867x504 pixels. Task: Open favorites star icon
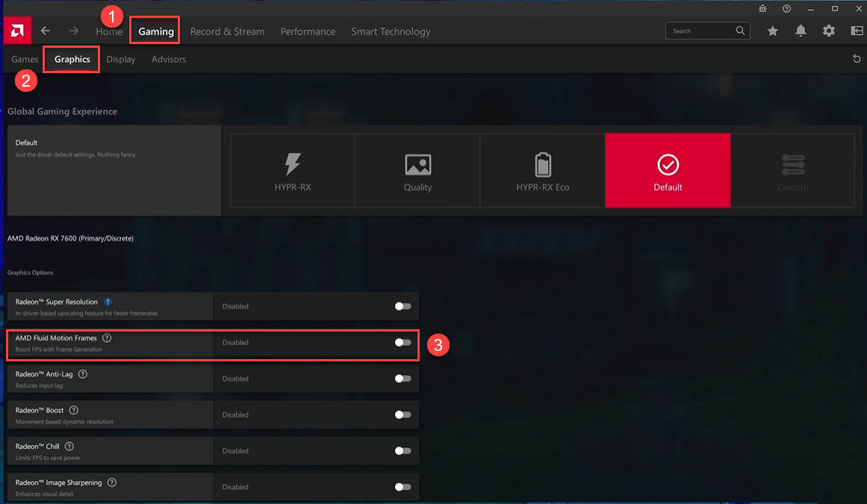pyautogui.click(x=772, y=31)
